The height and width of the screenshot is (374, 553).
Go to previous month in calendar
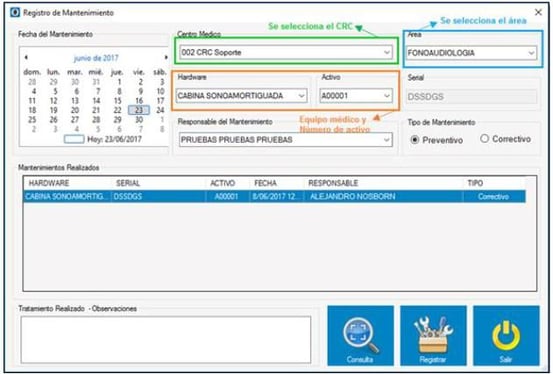pyautogui.click(x=26, y=58)
